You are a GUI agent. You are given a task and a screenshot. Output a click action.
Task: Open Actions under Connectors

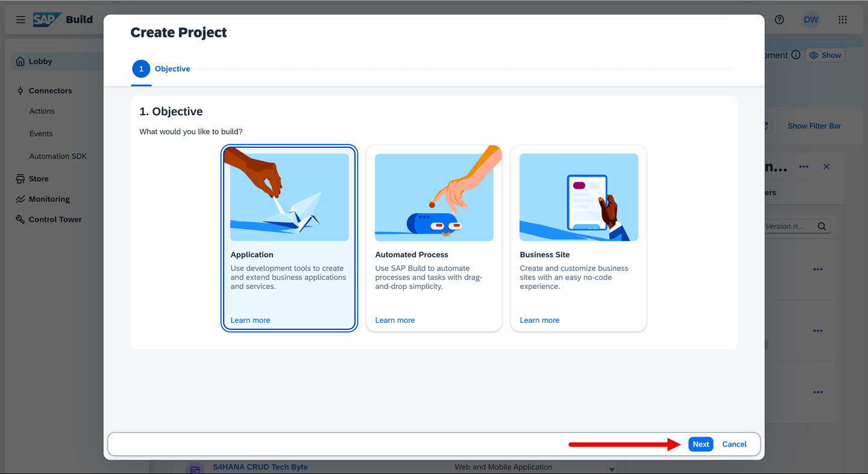tap(42, 111)
